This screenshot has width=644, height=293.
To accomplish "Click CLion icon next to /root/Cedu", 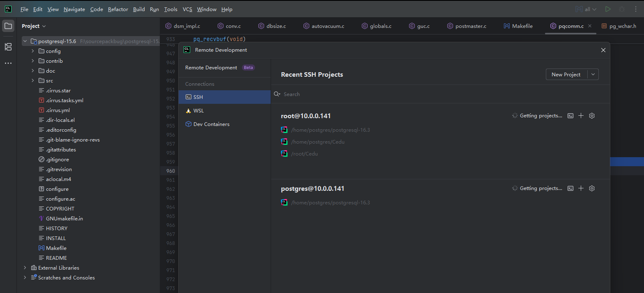I will [284, 153].
